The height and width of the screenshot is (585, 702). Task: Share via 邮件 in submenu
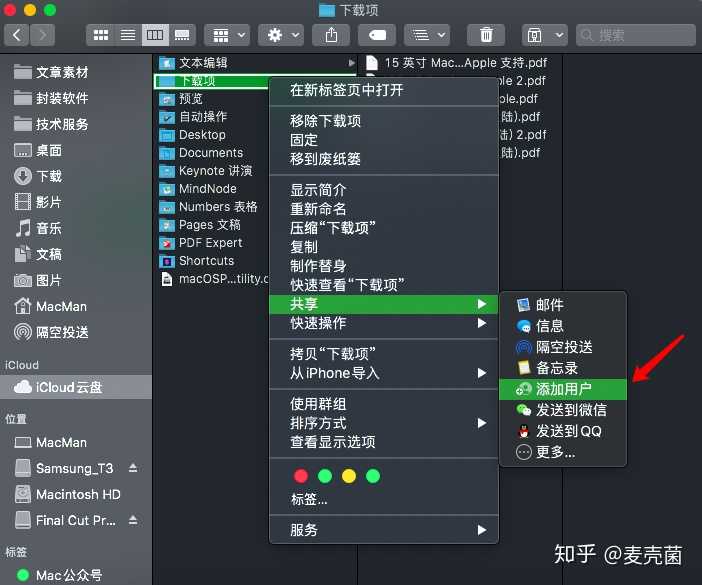coord(563,305)
